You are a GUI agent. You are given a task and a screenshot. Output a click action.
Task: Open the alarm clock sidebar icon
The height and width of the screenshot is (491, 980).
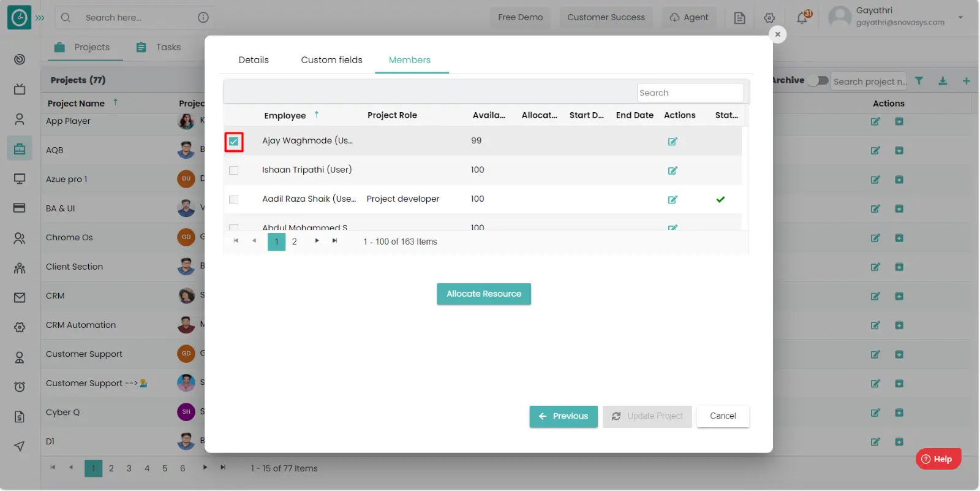[x=20, y=387]
